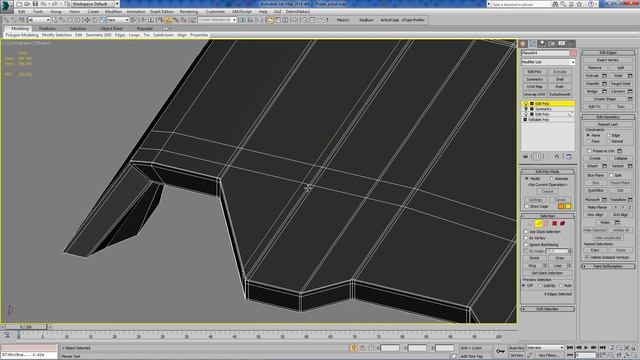Enable Ignore Backfacing checkbox
The height and width of the screenshot is (360, 640).
pyautogui.click(x=526, y=244)
